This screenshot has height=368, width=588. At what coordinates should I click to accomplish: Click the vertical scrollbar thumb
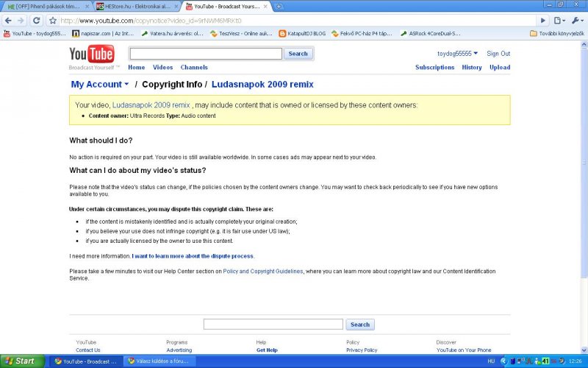pyautogui.click(x=584, y=163)
